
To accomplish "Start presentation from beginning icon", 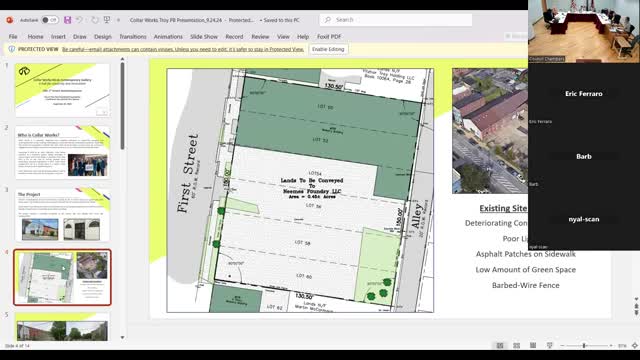I will pyautogui.click(x=107, y=20).
